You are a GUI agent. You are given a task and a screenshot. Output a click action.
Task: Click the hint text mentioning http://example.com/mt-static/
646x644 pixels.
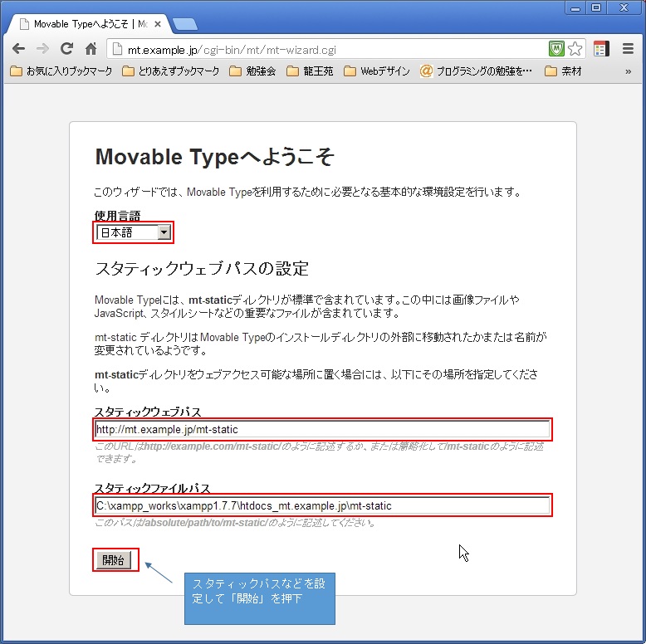[x=320, y=452]
